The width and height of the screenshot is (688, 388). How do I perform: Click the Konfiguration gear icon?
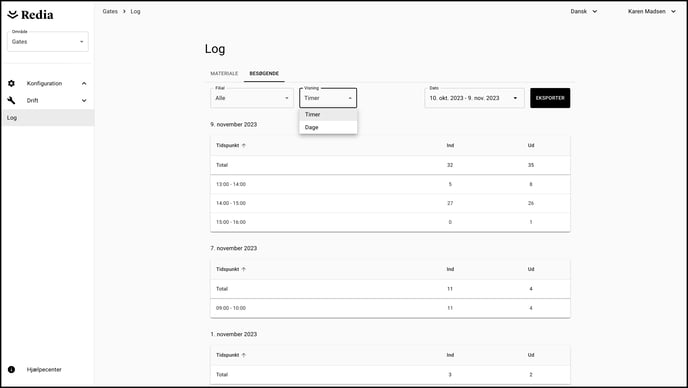(x=11, y=83)
